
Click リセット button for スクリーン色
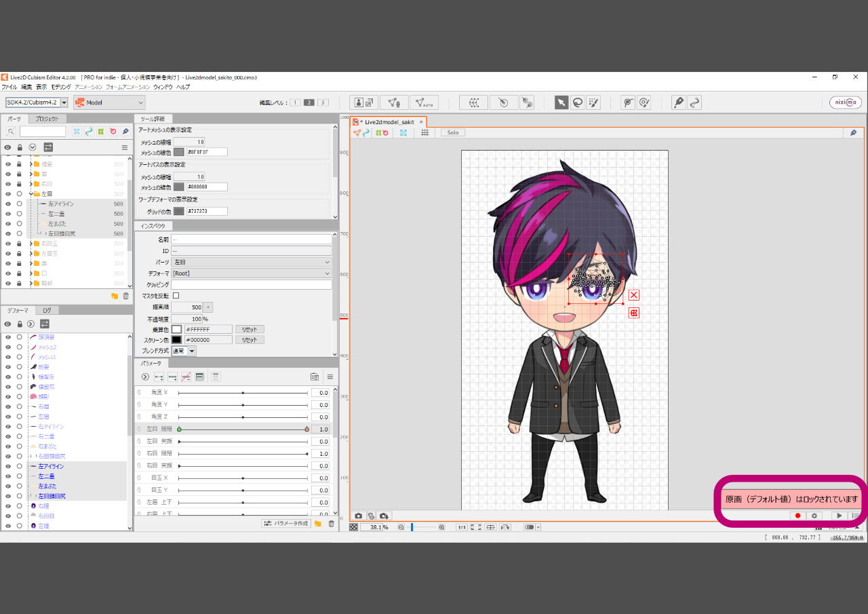click(x=250, y=340)
